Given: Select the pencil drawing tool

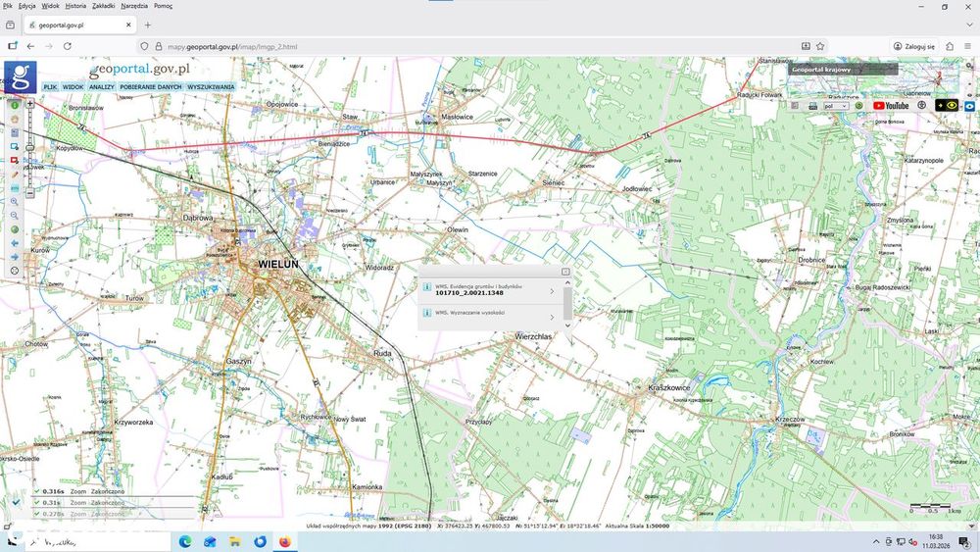Looking at the screenshot, I should tap(15, 175).
